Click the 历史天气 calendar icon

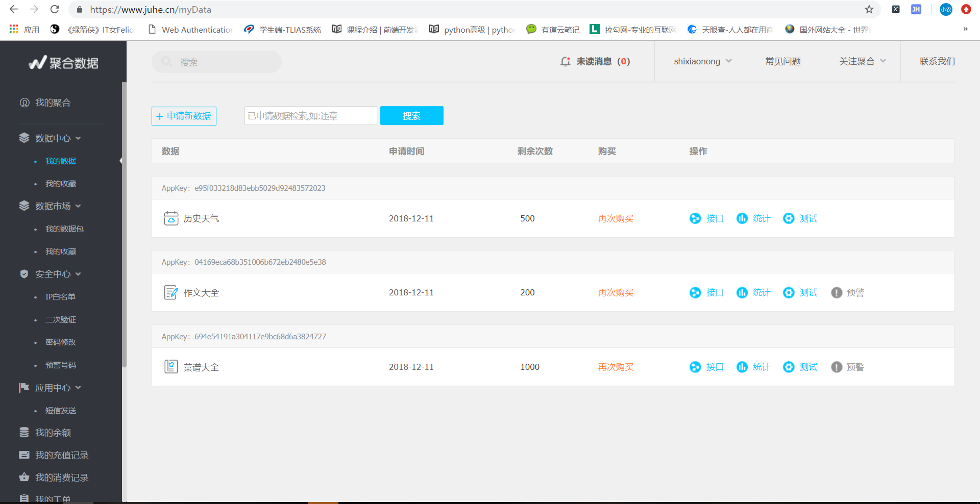pos(171,218)
